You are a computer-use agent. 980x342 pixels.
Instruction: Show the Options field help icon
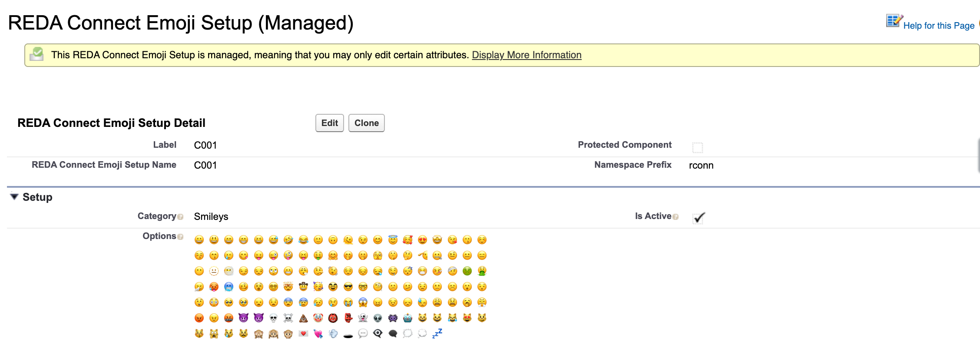pyautogui.click(x=180, y=237)
